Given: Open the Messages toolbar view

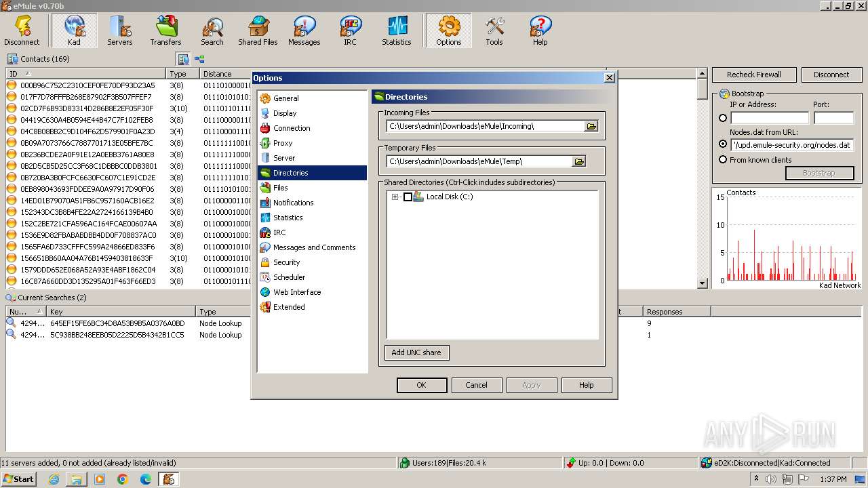Looking at the screenshot, I should [x=304, y=30].
